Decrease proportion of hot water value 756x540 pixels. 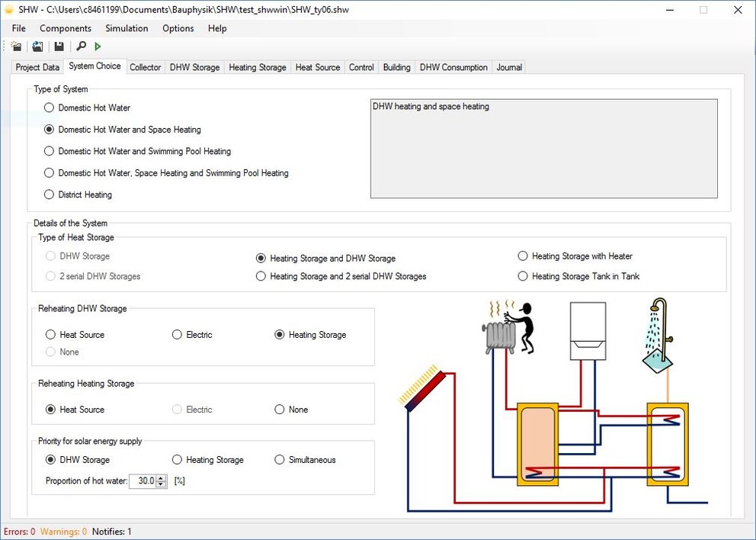click(x=161, y=484)
